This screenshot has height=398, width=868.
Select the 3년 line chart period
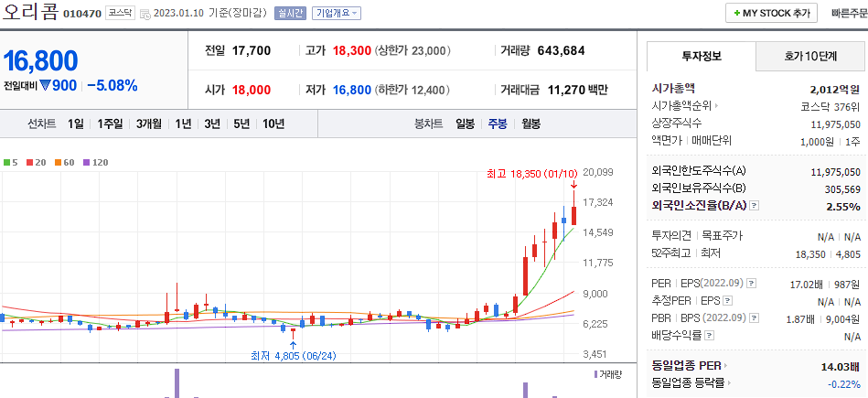(212, 124)
